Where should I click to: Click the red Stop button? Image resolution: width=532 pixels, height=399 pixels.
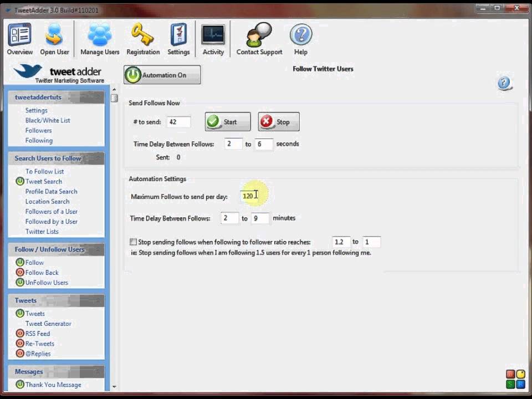click(279, 122)
